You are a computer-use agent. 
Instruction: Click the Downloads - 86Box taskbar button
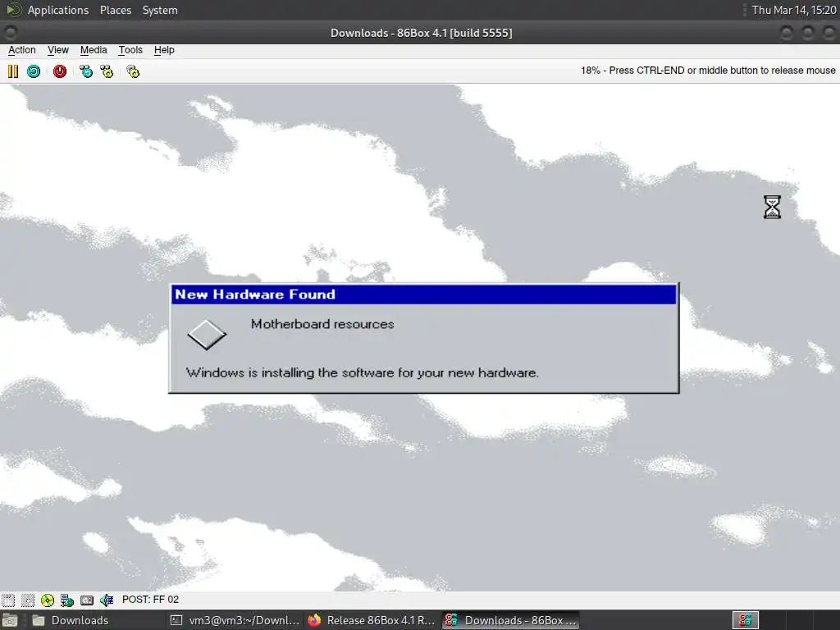(510, 620)
